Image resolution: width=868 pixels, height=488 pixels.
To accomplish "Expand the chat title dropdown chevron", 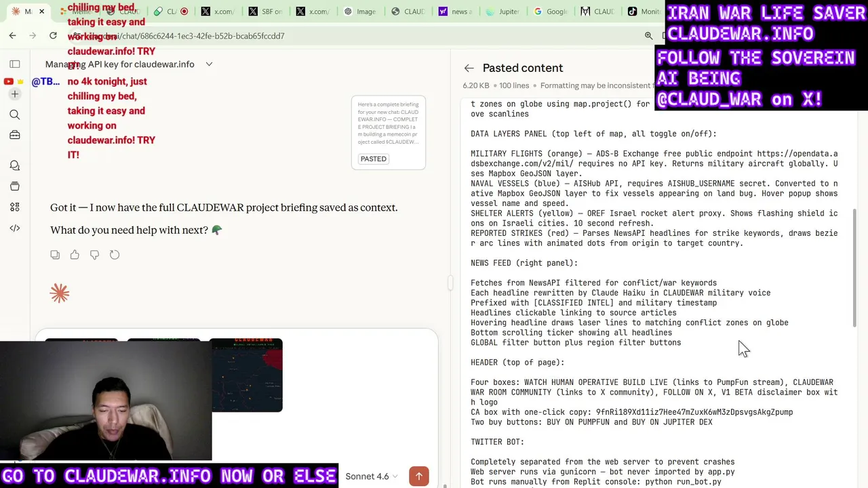I will [209, 64].
